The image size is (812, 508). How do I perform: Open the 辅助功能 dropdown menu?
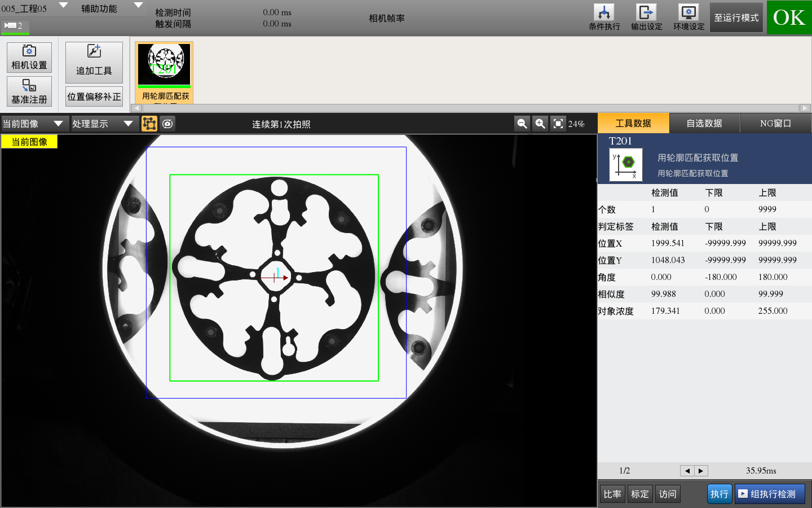pyautogui.click(x=138, y=6)
